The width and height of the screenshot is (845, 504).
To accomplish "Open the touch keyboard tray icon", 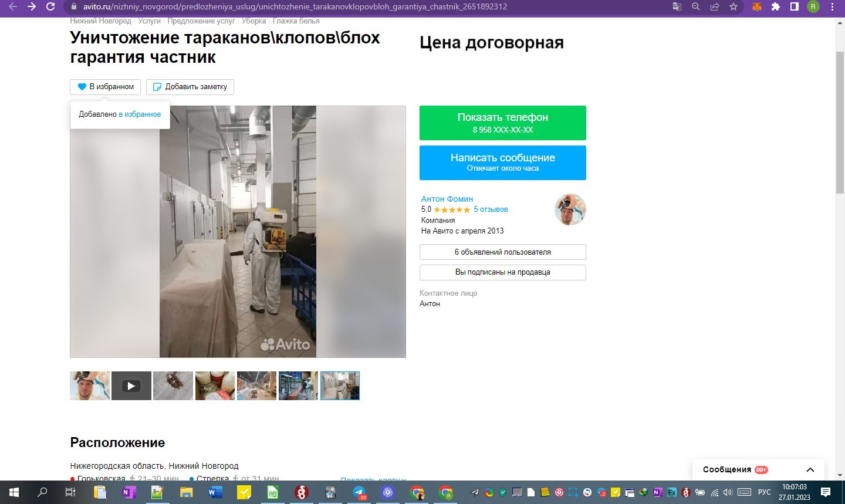I will 744,492.
